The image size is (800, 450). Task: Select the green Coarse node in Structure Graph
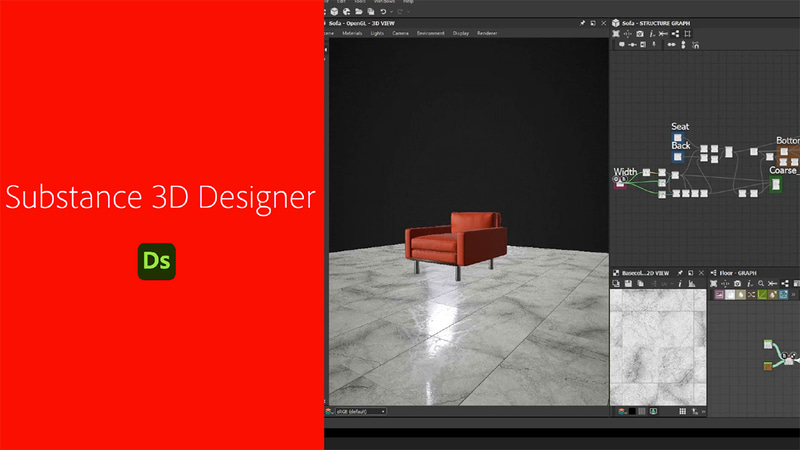pyautogui.click(x=776, y=184)
